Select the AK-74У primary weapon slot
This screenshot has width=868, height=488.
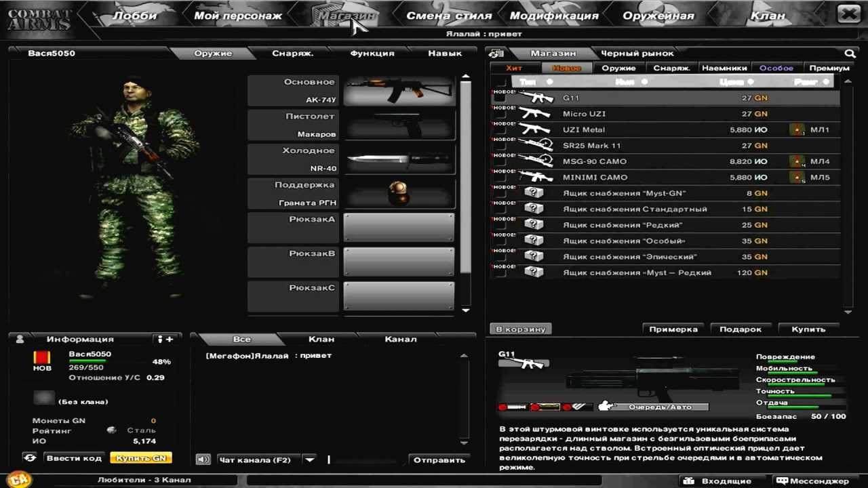click(x=399, y=91)
